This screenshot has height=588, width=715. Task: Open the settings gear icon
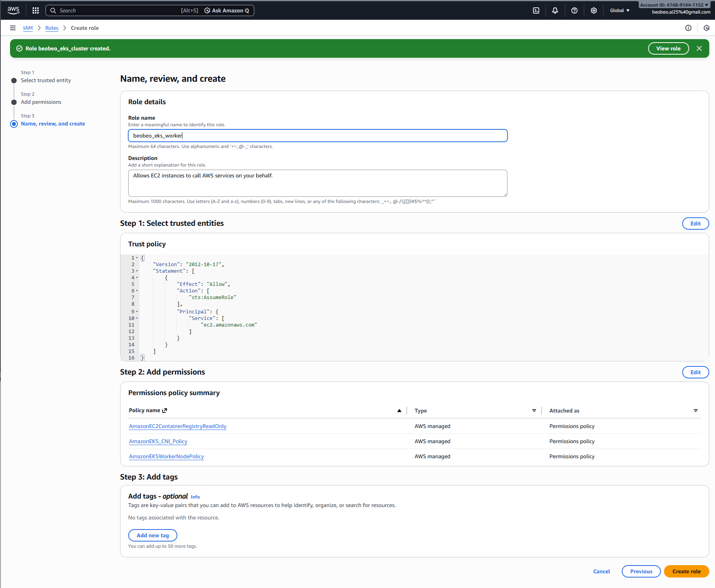coord(594,10)
